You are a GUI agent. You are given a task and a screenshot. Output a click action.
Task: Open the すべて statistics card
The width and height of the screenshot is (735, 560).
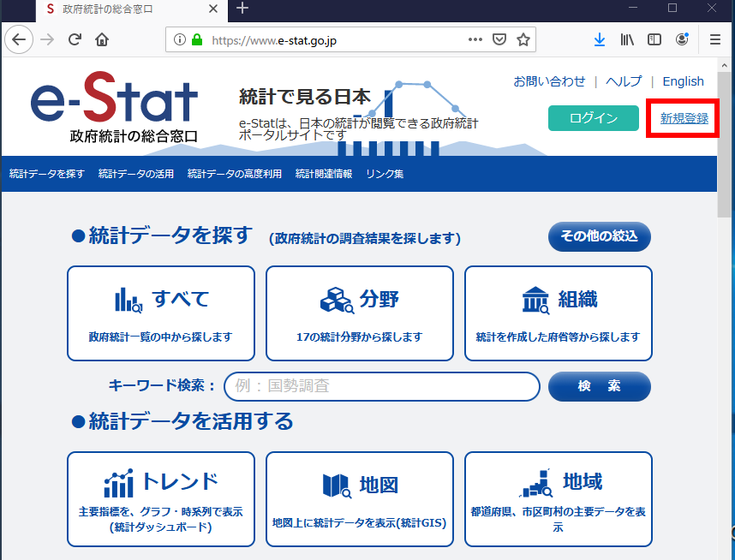[x=161, y=313]
